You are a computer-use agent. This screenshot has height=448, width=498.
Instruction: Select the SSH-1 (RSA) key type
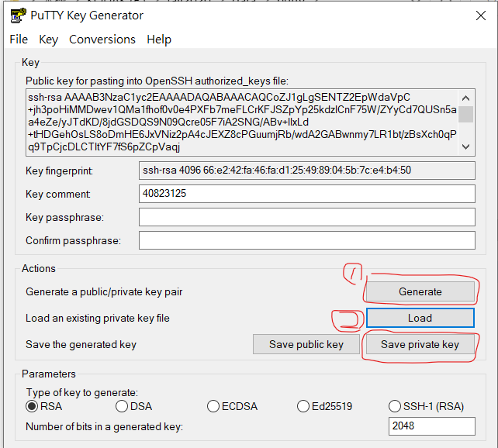coord(426,406)
